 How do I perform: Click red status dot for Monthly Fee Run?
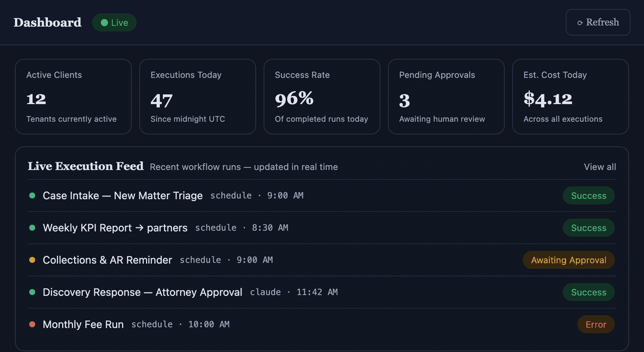point(32,324)
